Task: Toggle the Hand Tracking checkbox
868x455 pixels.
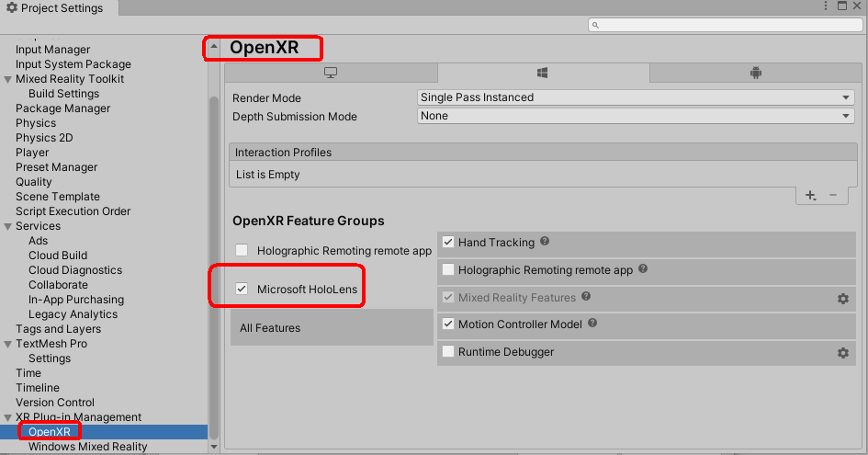Action: 448,242
